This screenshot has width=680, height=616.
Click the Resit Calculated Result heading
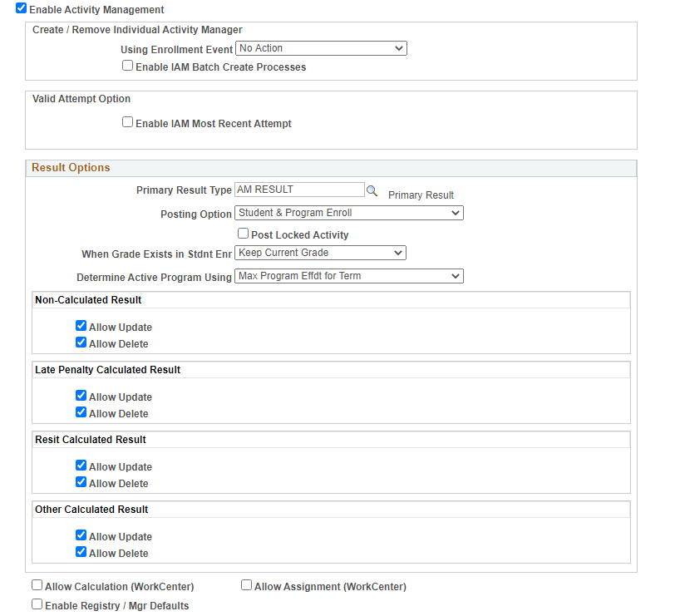point(91,440)
